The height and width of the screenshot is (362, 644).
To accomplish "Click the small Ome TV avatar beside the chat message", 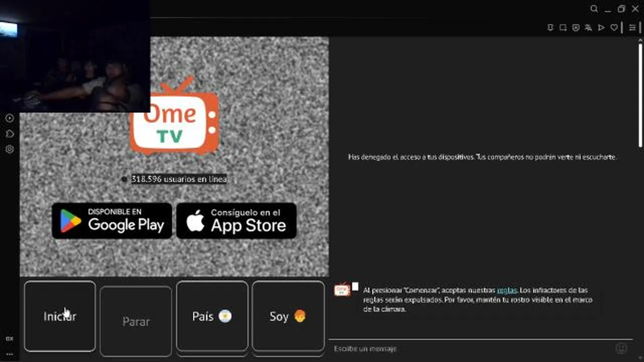I will (x=342, y=290).
